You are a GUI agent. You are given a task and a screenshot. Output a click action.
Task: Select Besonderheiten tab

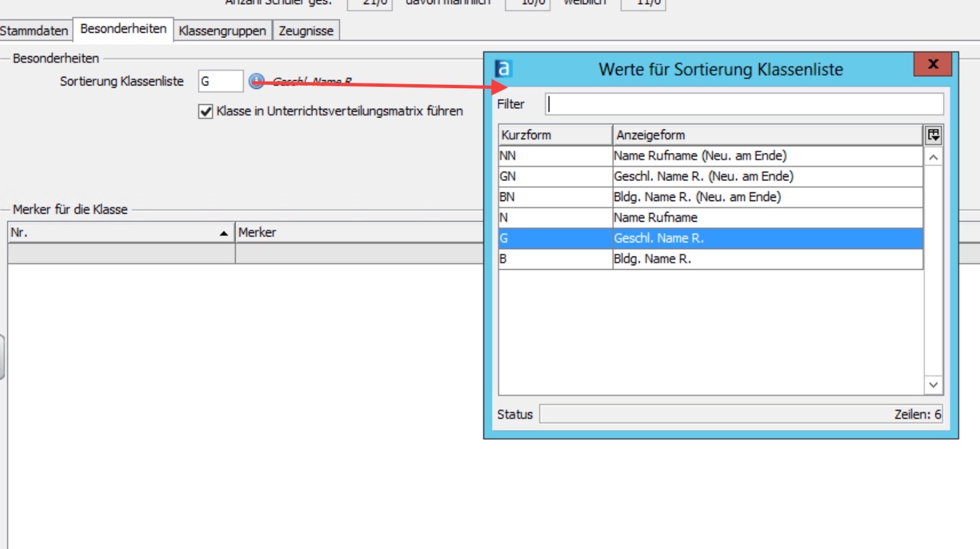[x=124, y=29]
